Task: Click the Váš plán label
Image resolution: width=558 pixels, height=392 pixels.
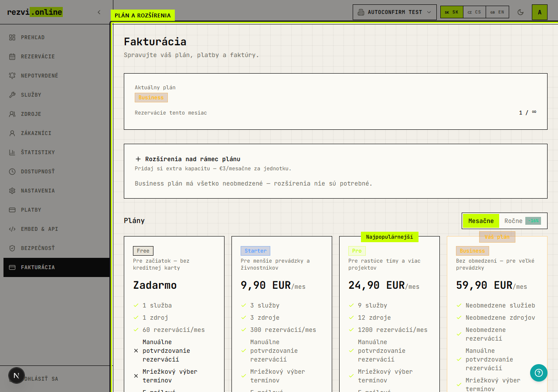Action: pyautogui.click(x=497, y=237)
